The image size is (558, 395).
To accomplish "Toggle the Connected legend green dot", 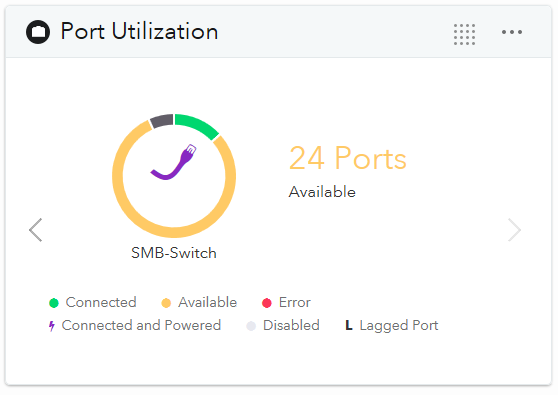I will 54,303.
